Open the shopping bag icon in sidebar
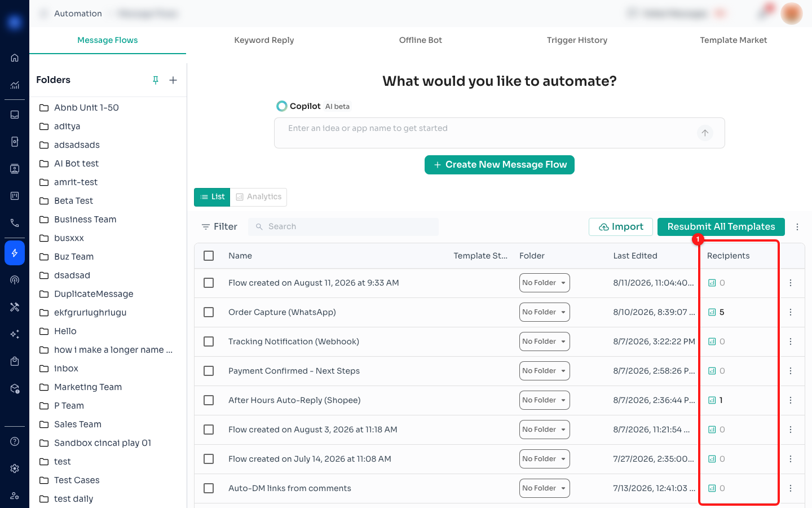Viewport: 812px width, 508px height. tap(15, 361)
